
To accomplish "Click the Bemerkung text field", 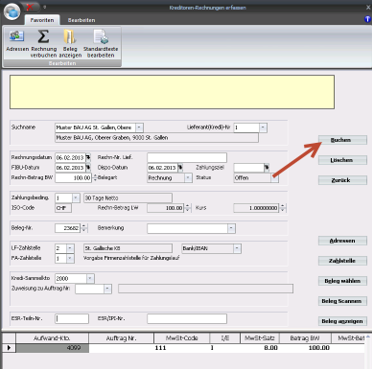I will (188, 228).
